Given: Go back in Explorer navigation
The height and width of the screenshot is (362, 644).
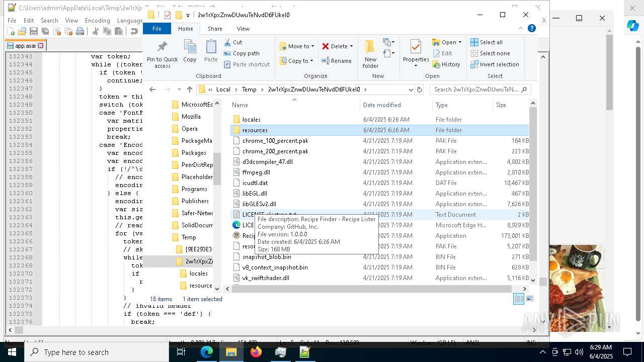Looking at the screenshot, I should (x=152, y=89).
